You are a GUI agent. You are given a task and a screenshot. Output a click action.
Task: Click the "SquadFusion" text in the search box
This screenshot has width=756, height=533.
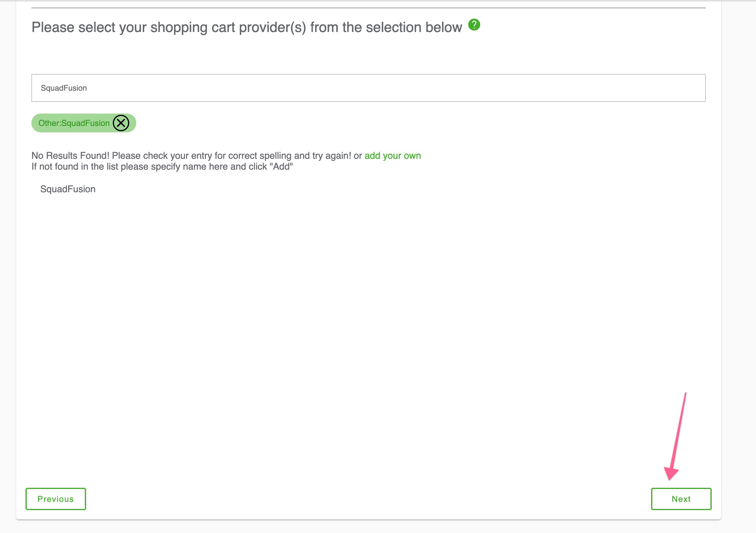pos(64,88)
